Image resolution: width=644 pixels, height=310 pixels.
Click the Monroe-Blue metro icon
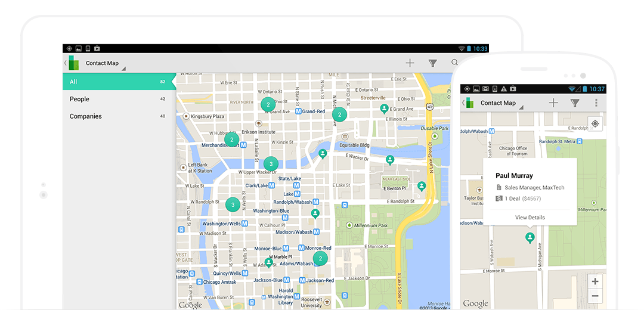tap(286, 249)
